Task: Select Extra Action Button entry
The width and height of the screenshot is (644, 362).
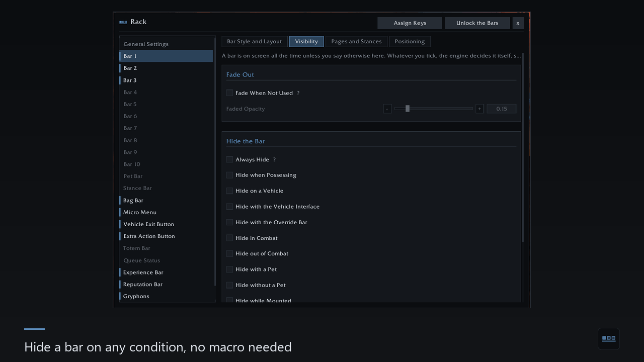Action: [x=166, y=236]
